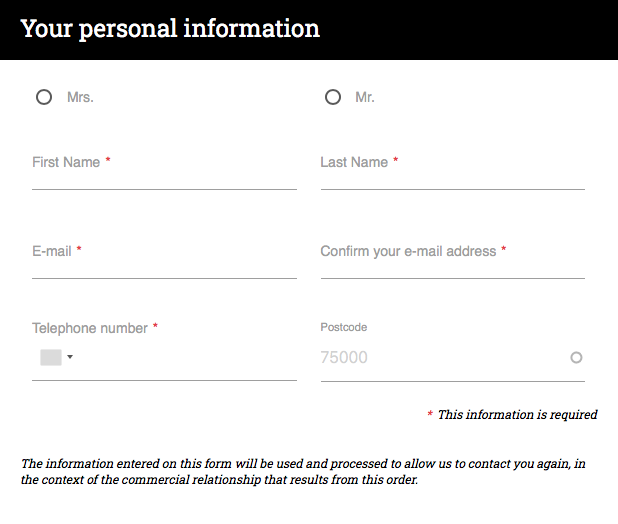Click the Last Name label
The height and width of the screenshot is (524, 618).
354,162
